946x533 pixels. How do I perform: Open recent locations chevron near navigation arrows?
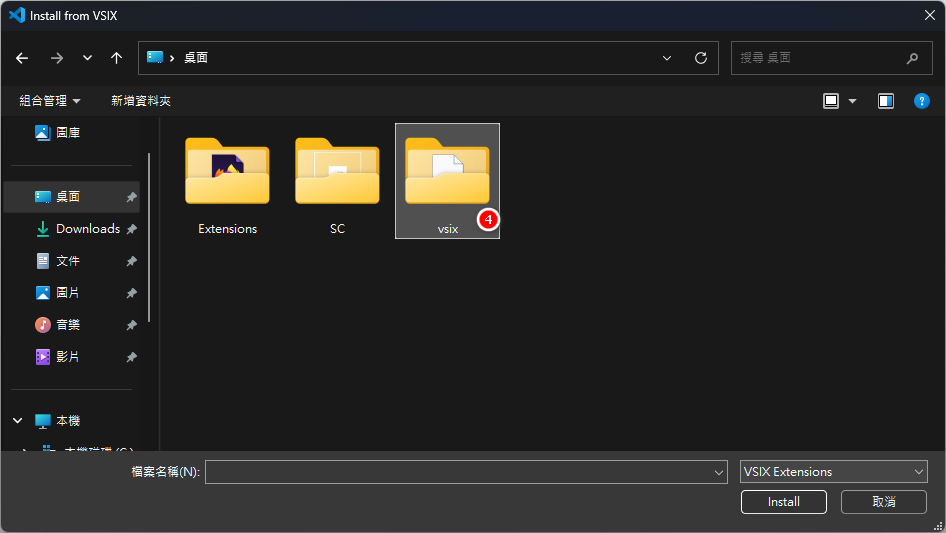pyautogui.click(x=87, y=58)
